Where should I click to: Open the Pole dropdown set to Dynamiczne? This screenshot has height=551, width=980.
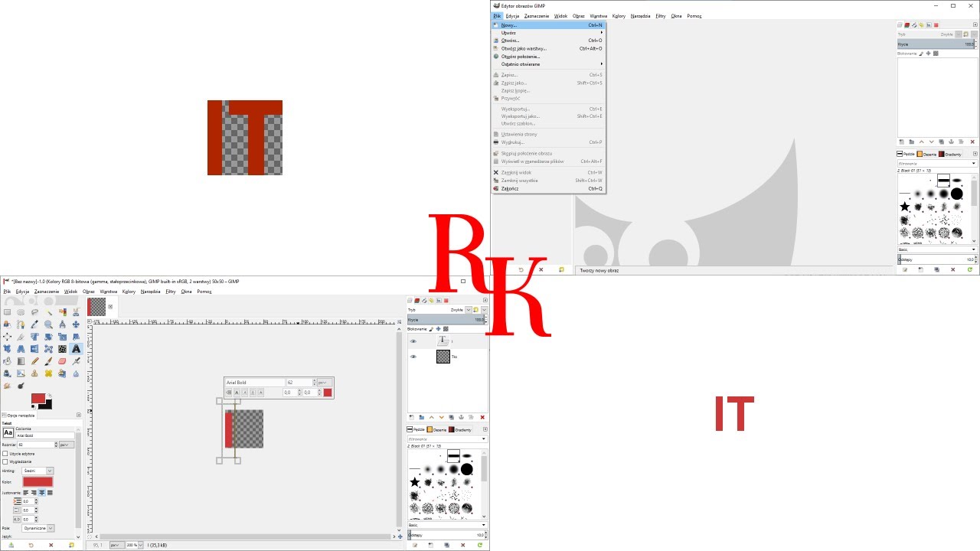coord(38,528)
